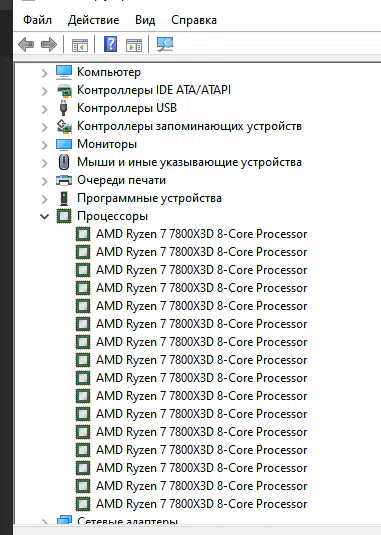Image resolution: width=381 pixels, height=535 pixels.
Task: Open the Действие menu
Action: tap(93, 20)
